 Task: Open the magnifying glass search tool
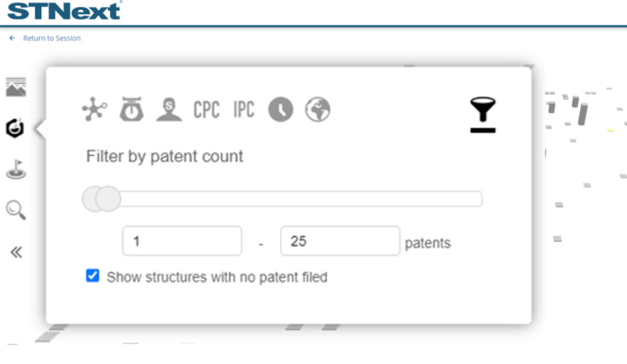(16, 211)
